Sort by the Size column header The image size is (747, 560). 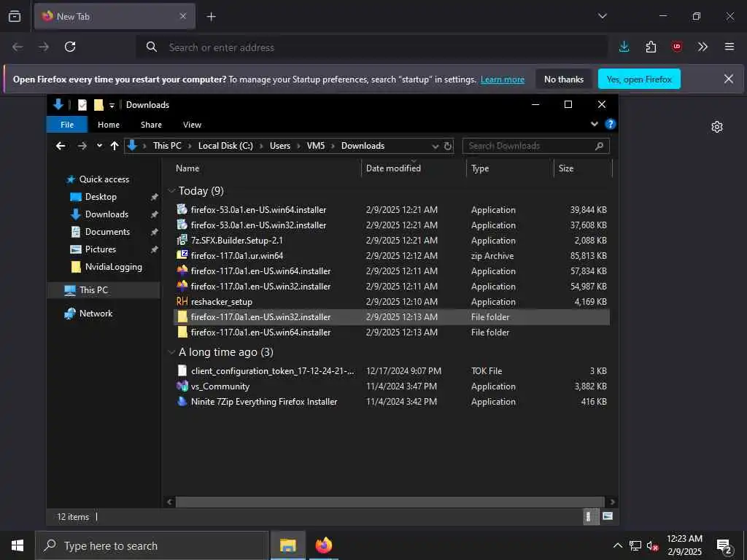tap(566, 168)
